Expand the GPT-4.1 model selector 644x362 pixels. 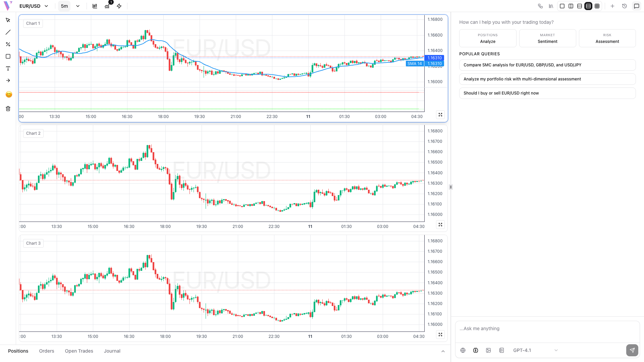535,350
